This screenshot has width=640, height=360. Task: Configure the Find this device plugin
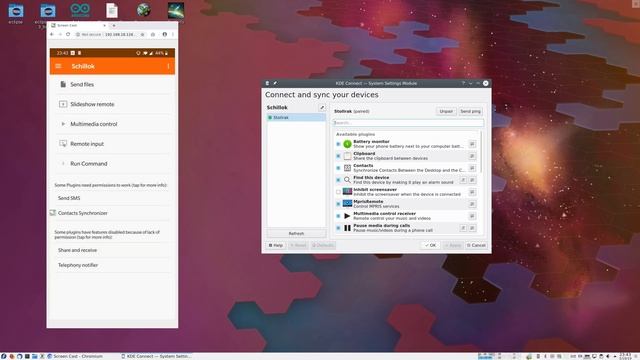[463, 180]
